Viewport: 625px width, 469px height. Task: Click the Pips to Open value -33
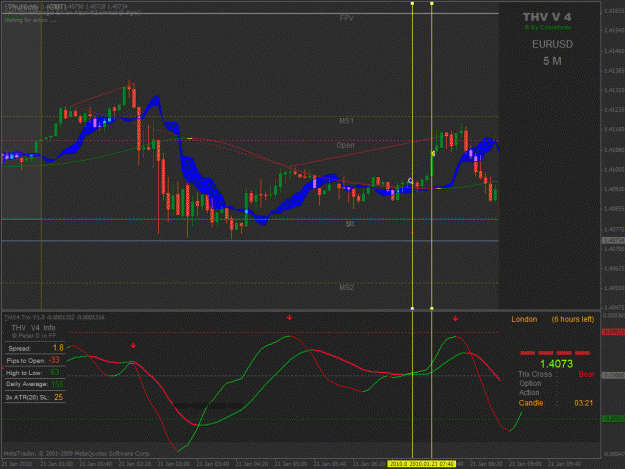pyautogui.click(x=54, y=360)
